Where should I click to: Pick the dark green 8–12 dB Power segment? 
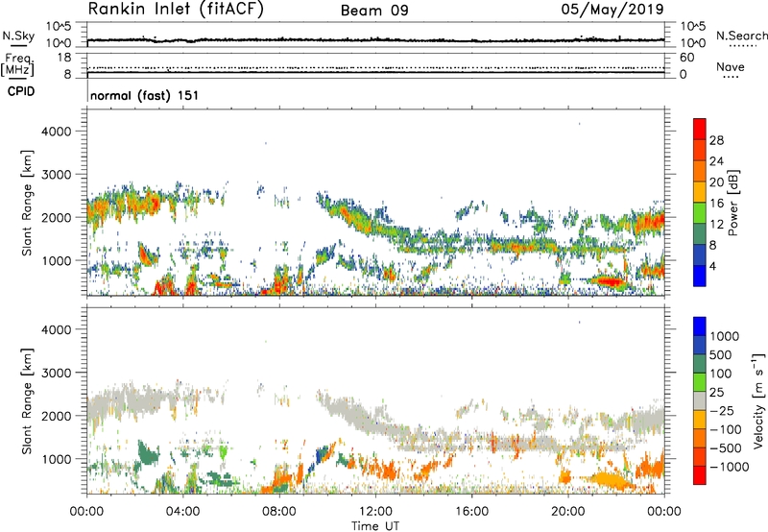click(x=700, y=233)
